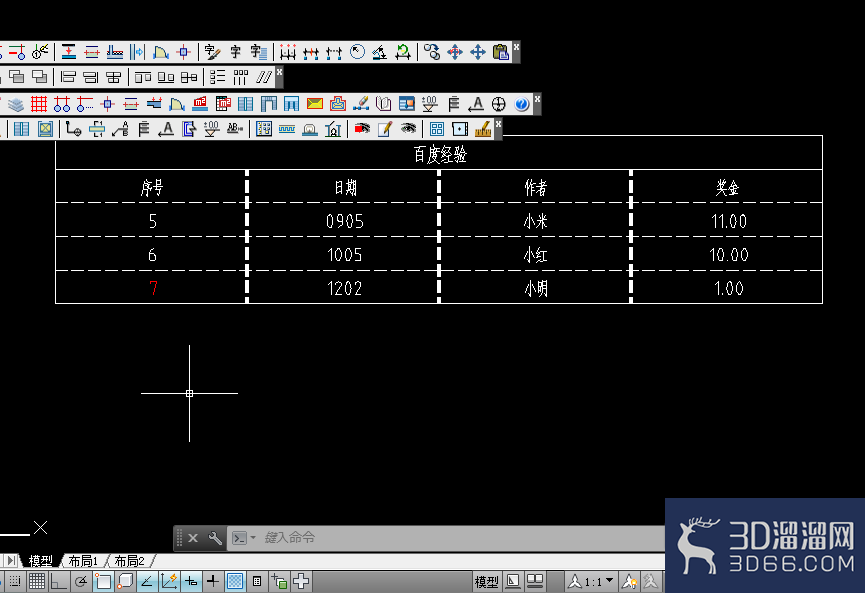Click the blue four-arrow move icon
This screenshot has height=593, width=865.
(478, 52)
